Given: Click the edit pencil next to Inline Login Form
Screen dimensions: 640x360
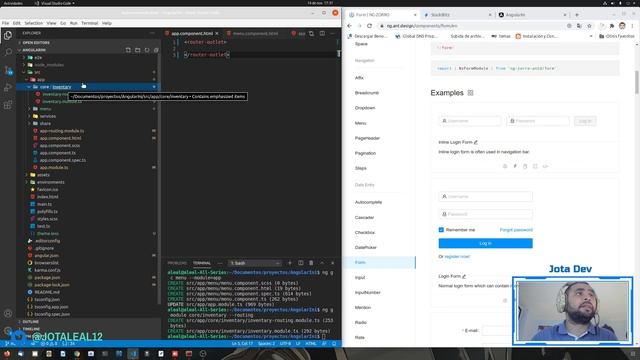Looking at the screenshot, I should [x=476, y=142].
